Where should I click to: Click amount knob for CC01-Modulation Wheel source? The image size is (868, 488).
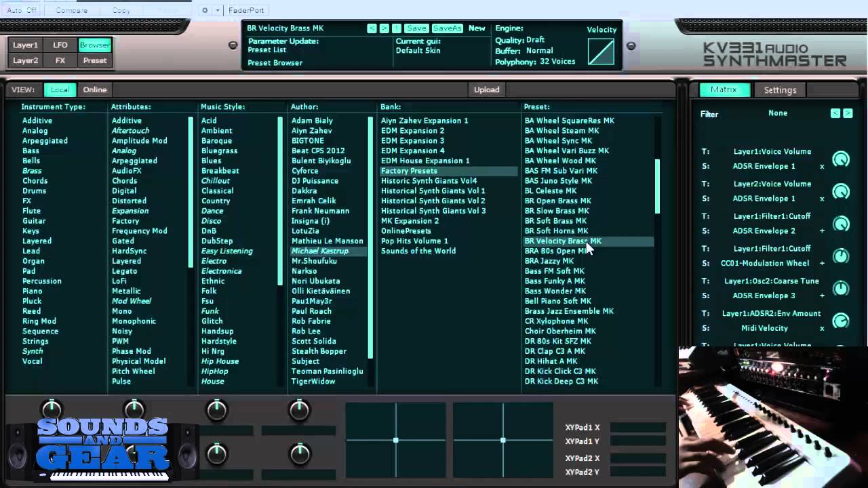pos(841,256)
